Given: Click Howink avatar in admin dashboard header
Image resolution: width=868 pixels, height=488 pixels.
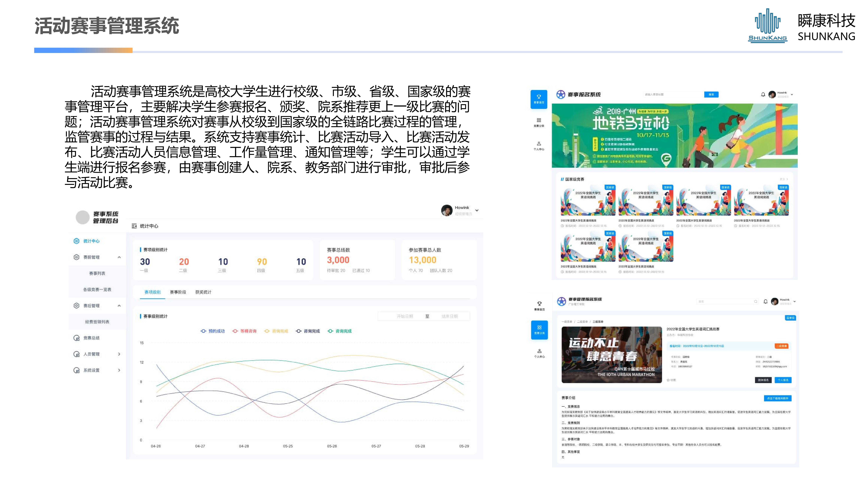Looking at the screenshot, I should [x=447, y=210].
